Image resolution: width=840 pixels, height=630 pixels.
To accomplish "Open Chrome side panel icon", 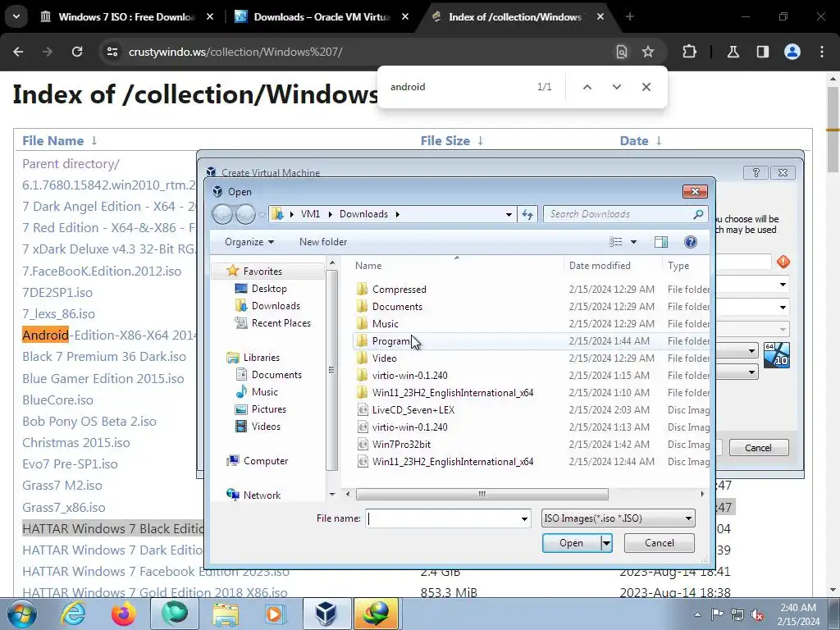I will point(763,52).
